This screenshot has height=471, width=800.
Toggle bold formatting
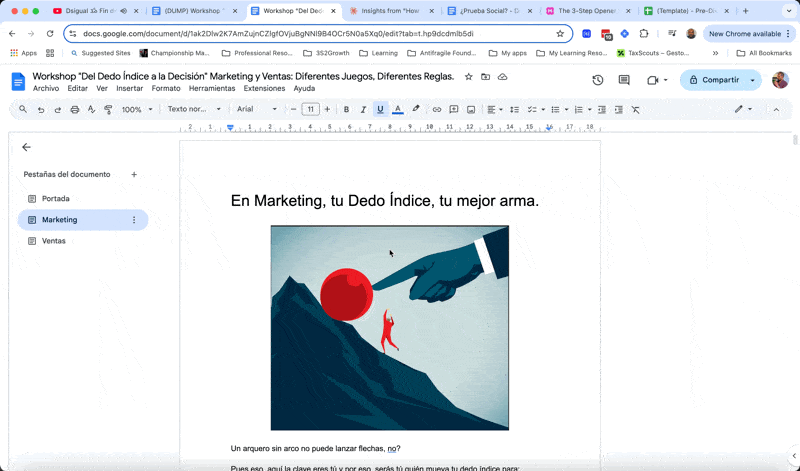coord(346,110)
